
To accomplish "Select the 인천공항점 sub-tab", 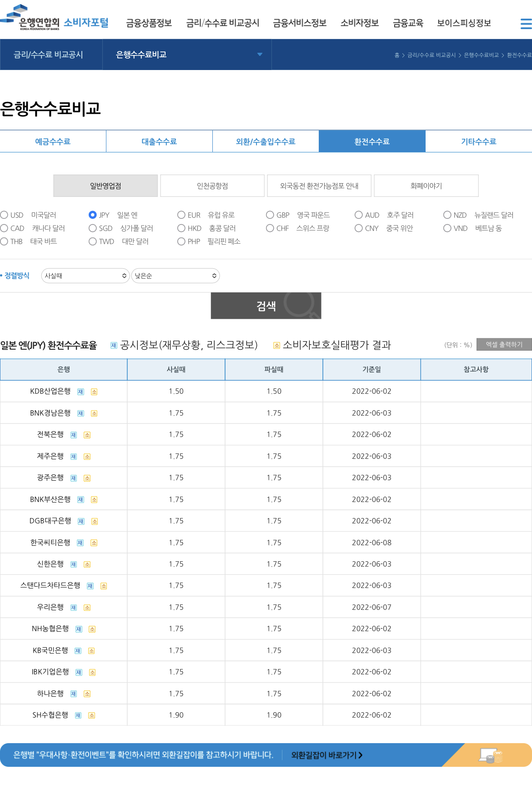I will (x=212, y=186).
